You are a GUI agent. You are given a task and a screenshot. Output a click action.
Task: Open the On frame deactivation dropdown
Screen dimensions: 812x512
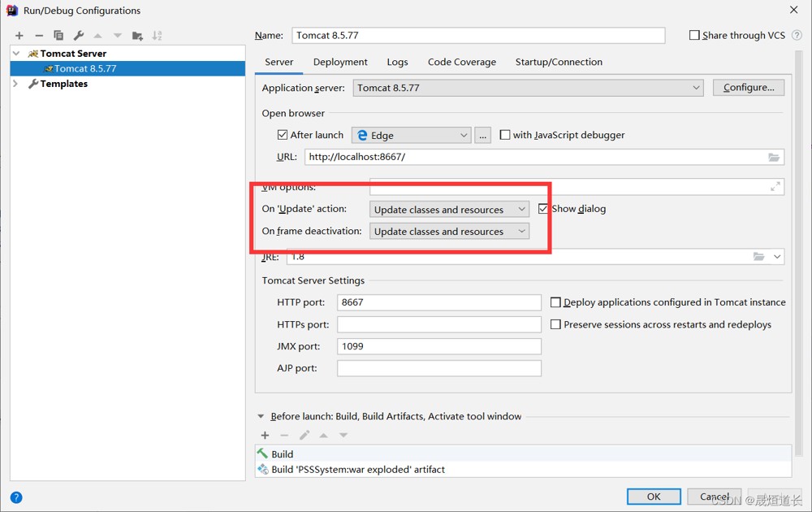click(450, 231)
